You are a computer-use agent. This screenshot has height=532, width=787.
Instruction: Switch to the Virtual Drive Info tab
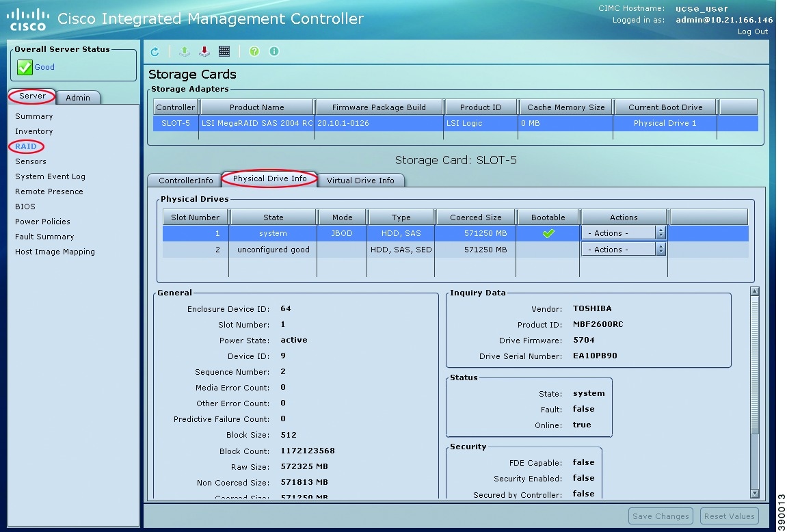[360, 181]
